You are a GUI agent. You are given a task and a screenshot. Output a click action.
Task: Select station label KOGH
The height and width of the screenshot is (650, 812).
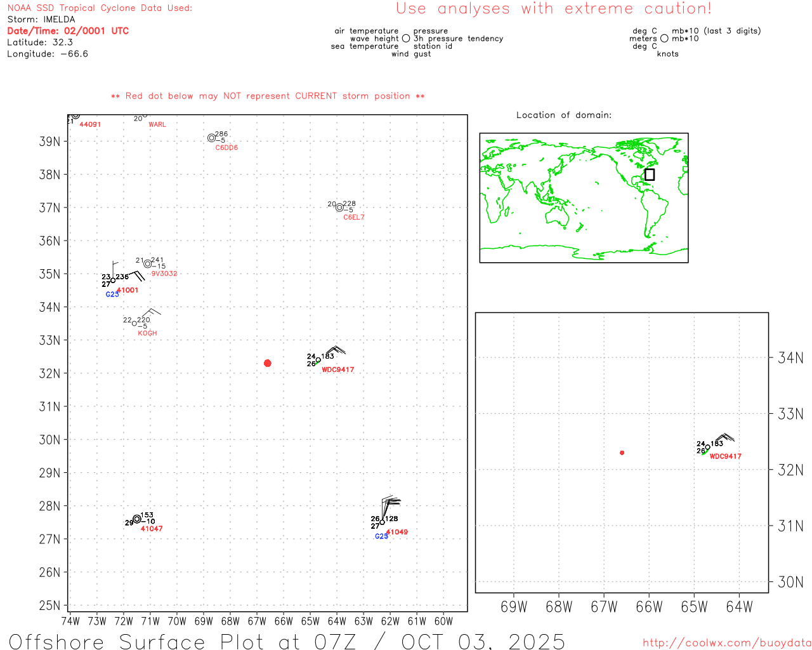[x=147, y=333]
